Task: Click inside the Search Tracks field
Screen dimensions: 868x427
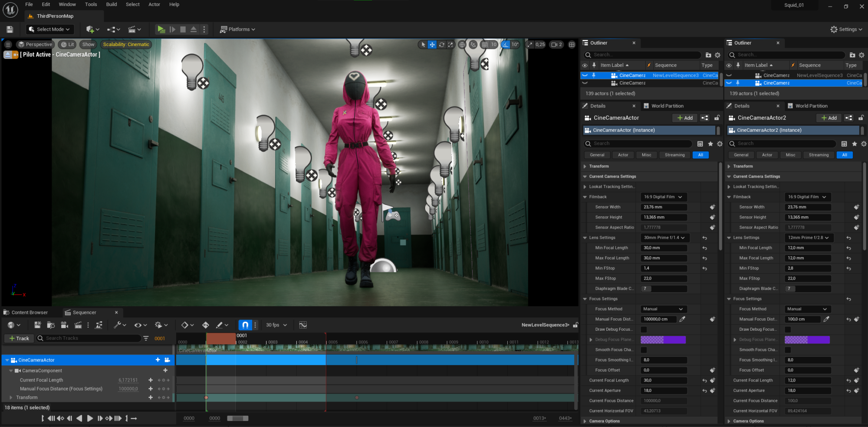Action: coord(87,338)
